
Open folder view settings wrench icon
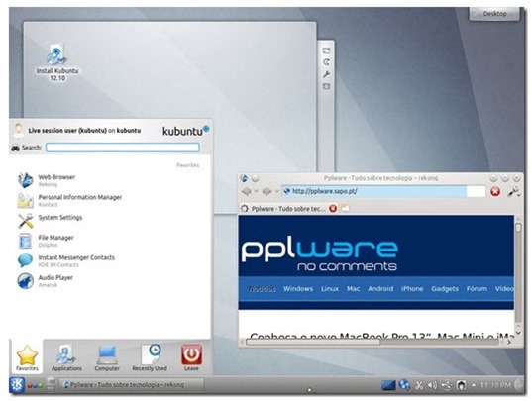coord(326,74)
